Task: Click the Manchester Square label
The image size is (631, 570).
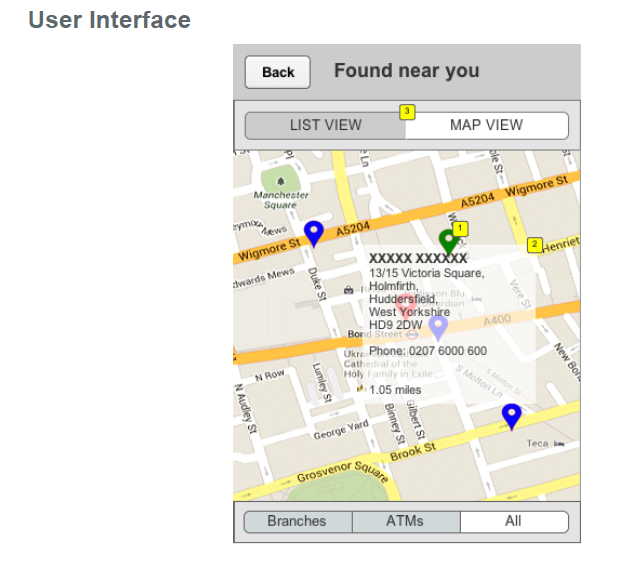Action: pyautogui.click(x=280, y=200)
